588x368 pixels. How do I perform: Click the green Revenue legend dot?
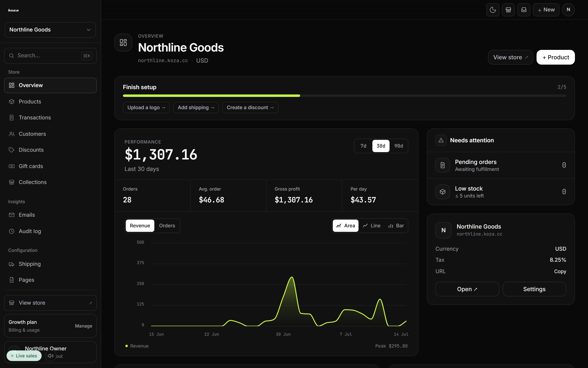tap(127, 346)
